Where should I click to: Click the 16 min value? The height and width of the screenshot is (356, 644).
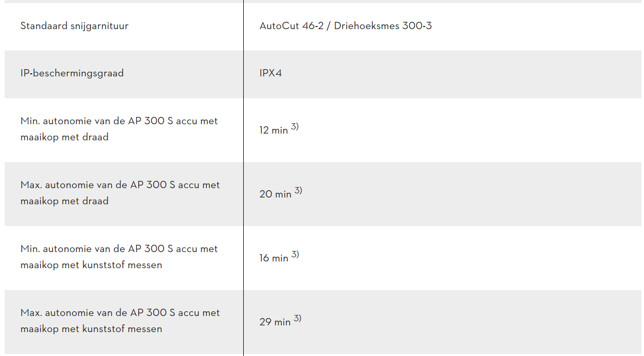coord(273,258)
